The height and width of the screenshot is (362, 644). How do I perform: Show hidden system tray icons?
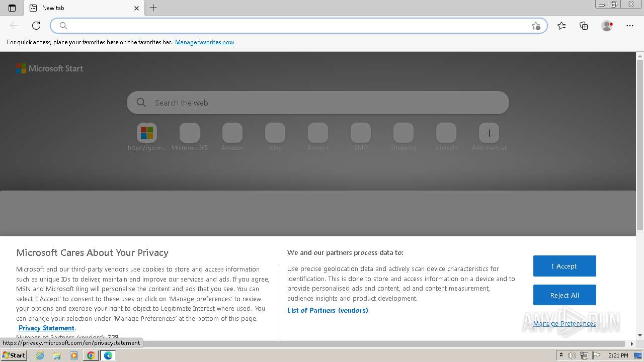[561, 355]
